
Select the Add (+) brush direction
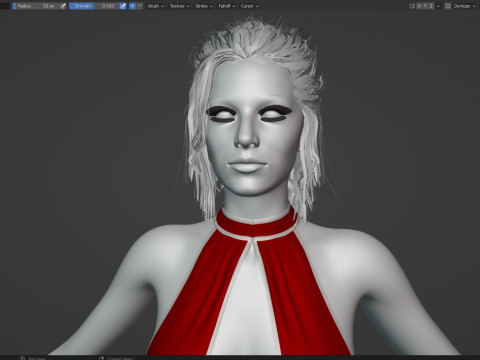click(x=132, y=6)
